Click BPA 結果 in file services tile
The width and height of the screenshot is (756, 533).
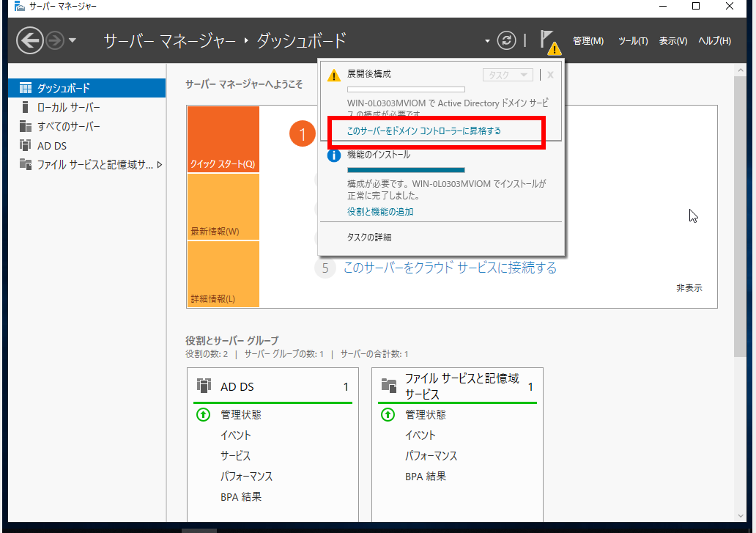tap(426, 477)
